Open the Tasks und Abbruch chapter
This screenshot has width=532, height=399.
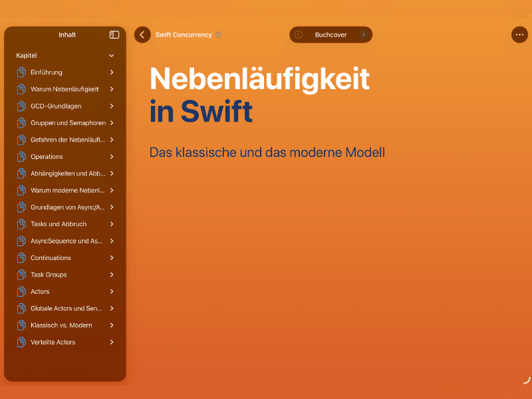[x=65, y=224]
